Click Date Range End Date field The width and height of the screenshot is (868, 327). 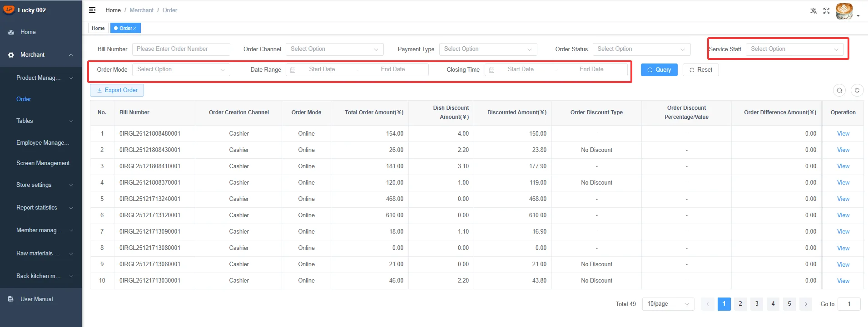click(393, 69)
